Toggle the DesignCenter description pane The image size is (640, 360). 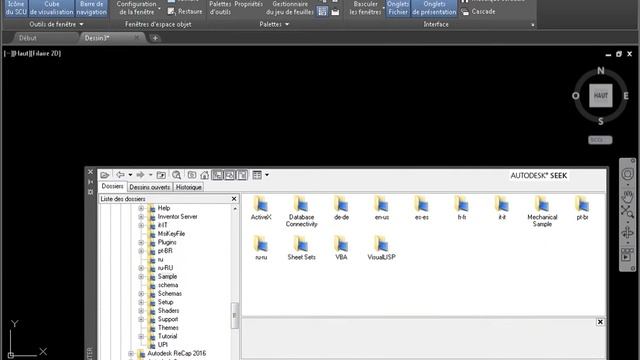[242, 175]
